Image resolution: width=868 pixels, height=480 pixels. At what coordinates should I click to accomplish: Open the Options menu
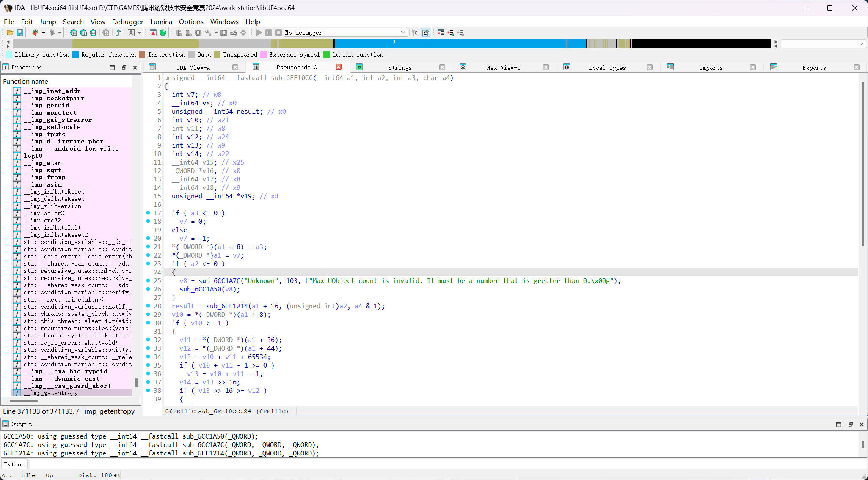click(x=191, y=22)
